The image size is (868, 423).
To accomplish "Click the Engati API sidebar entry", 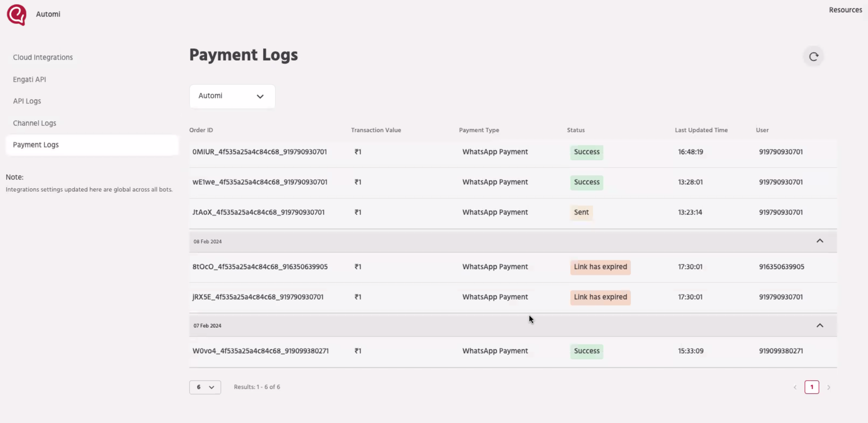I will pos(30,79).
